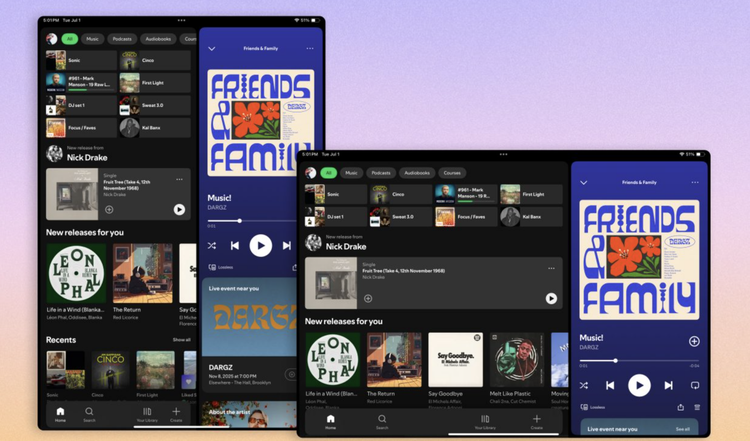
Task: Collapse now playing panel in portrait window
Action: click(x=211, y=49)
